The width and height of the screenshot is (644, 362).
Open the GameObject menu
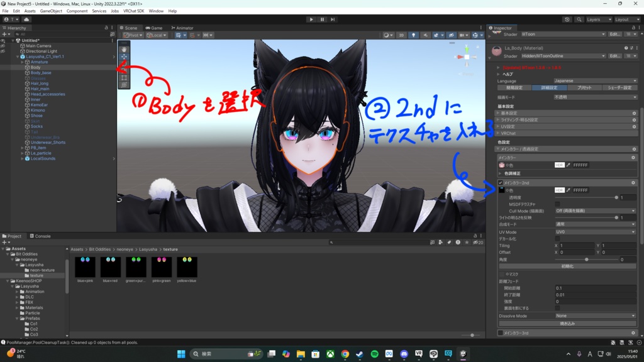pos(51,11)
